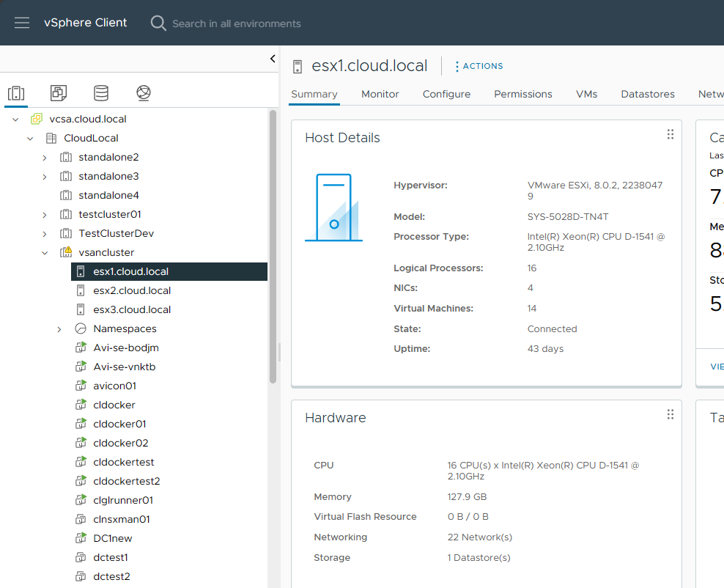Open the Actions menu for esx1.cloud.local
The image size is (724, 588).
(479, 66)
